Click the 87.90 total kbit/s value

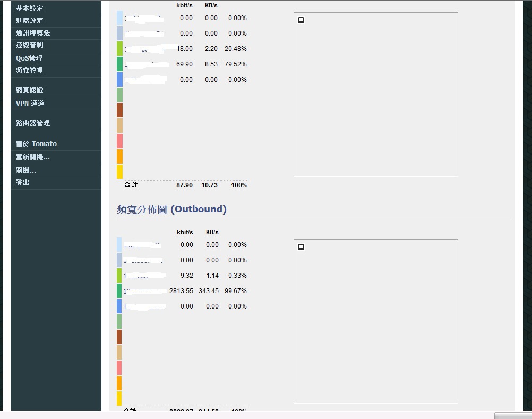point(184,185)
